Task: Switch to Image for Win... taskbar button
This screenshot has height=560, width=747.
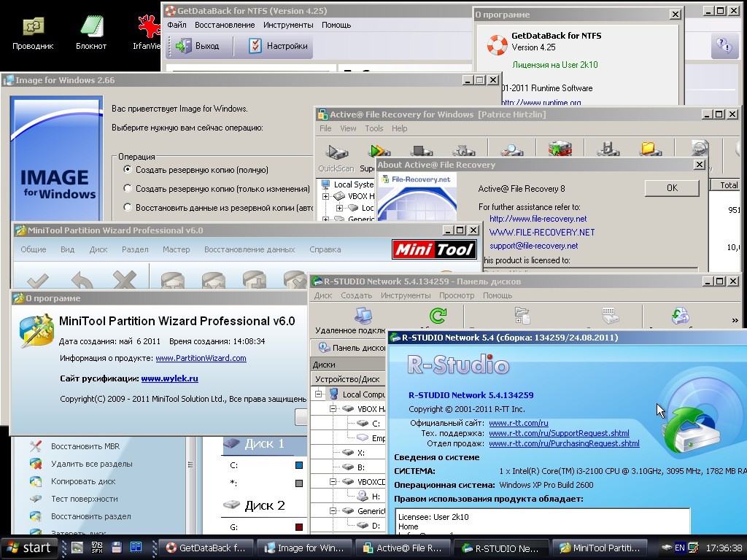Action: [x=305, y=548]
